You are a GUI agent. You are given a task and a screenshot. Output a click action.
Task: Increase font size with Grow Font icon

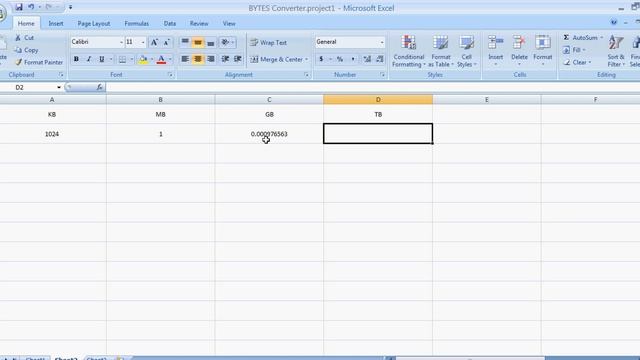point(154,42)
